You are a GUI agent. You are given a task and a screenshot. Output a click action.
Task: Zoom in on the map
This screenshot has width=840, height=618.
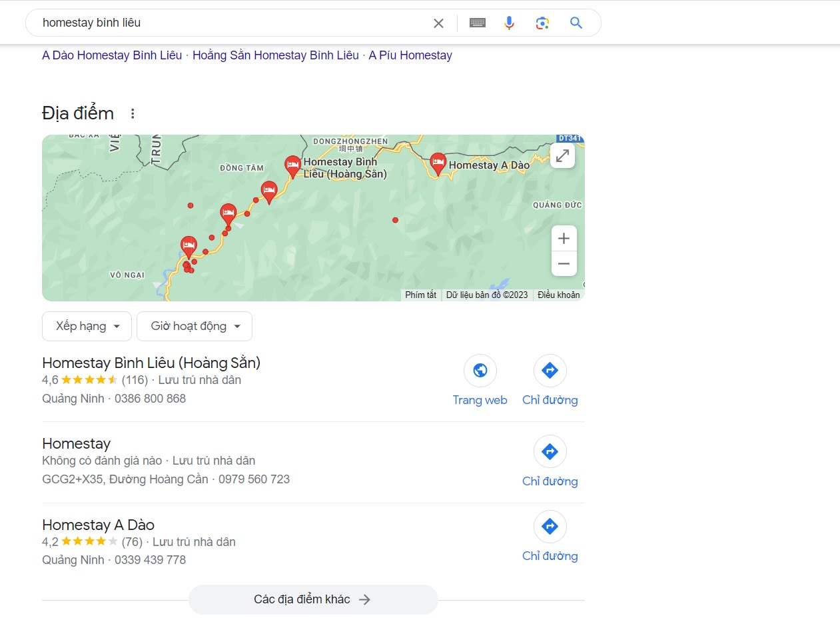[x=564, y=239]
